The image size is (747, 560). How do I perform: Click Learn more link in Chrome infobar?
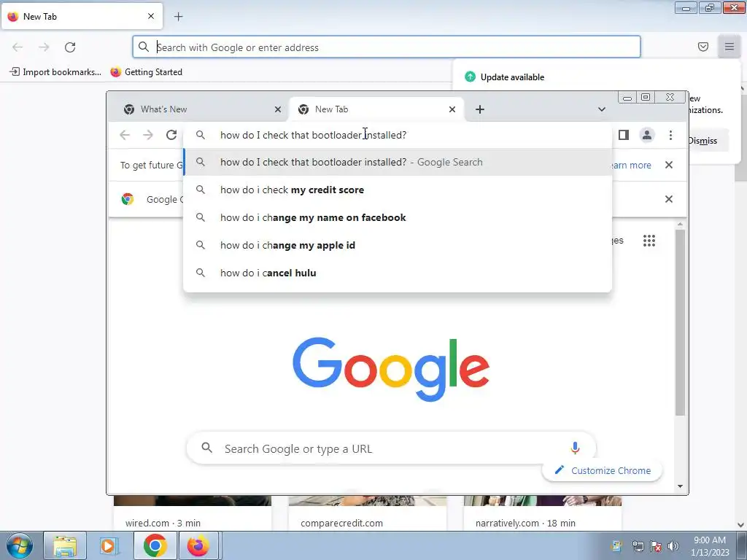coord(631,166)
